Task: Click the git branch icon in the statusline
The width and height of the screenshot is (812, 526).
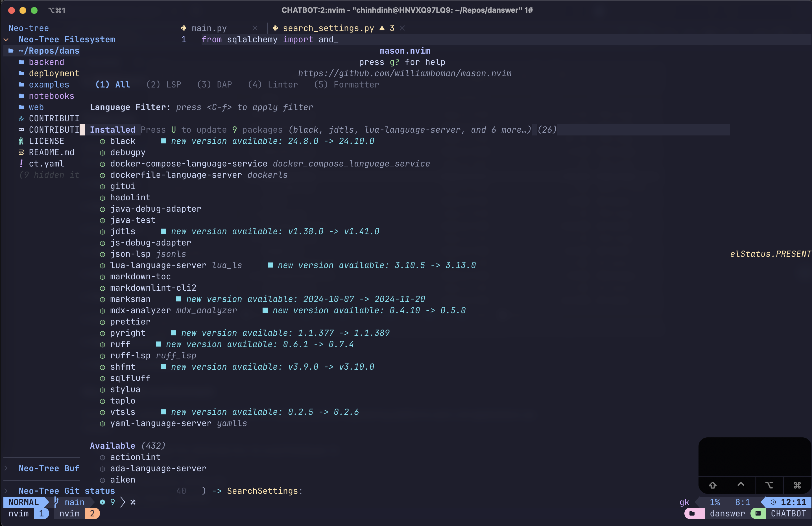Action: [57, 502]
